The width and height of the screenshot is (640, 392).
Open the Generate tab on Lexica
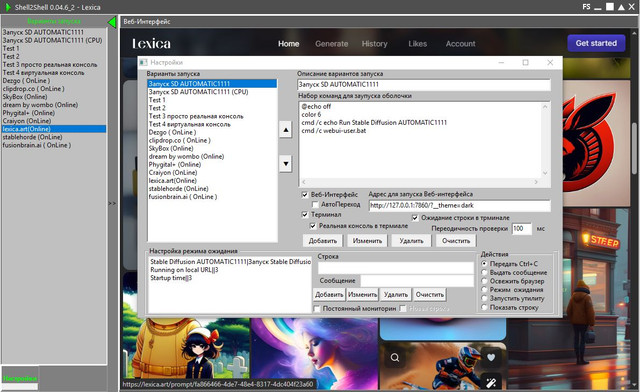point(331,44)
